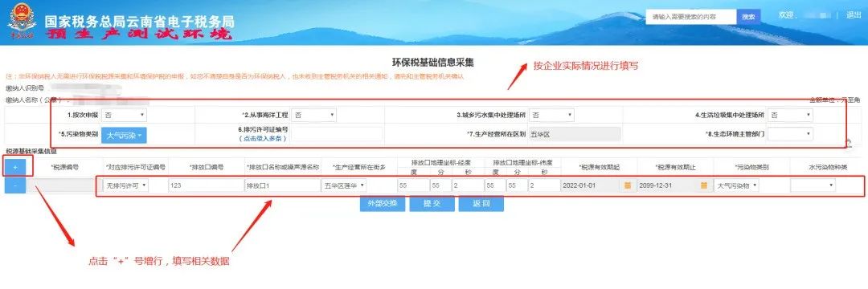Click the field containing 排放口1
The width and height of the screenshot is (868, 289).
coord(282,185)
